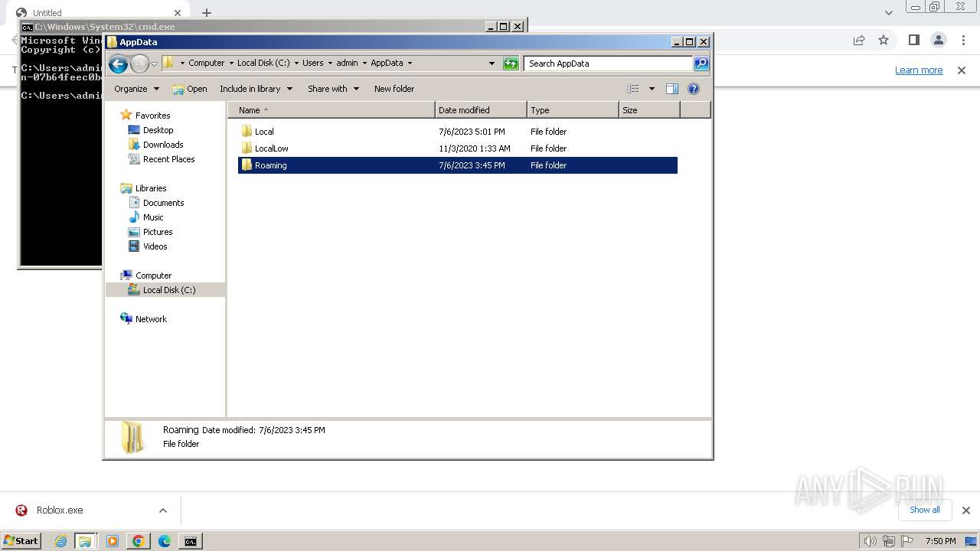Open Include in library menu
Image resolution: width=980 pixels, height=551 pixels.
256,89
